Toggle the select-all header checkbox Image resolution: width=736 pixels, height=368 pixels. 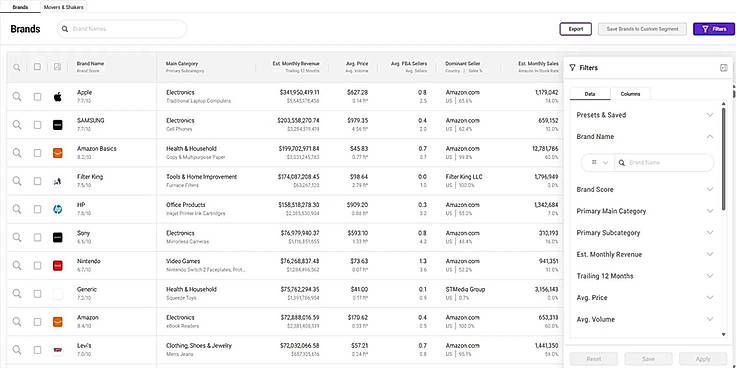[37, 67]
